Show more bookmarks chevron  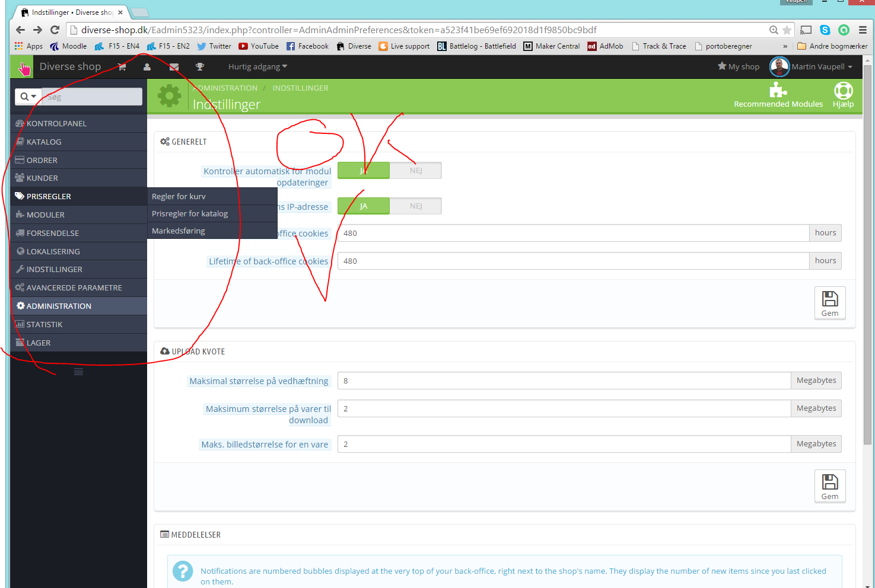(785, 46)
